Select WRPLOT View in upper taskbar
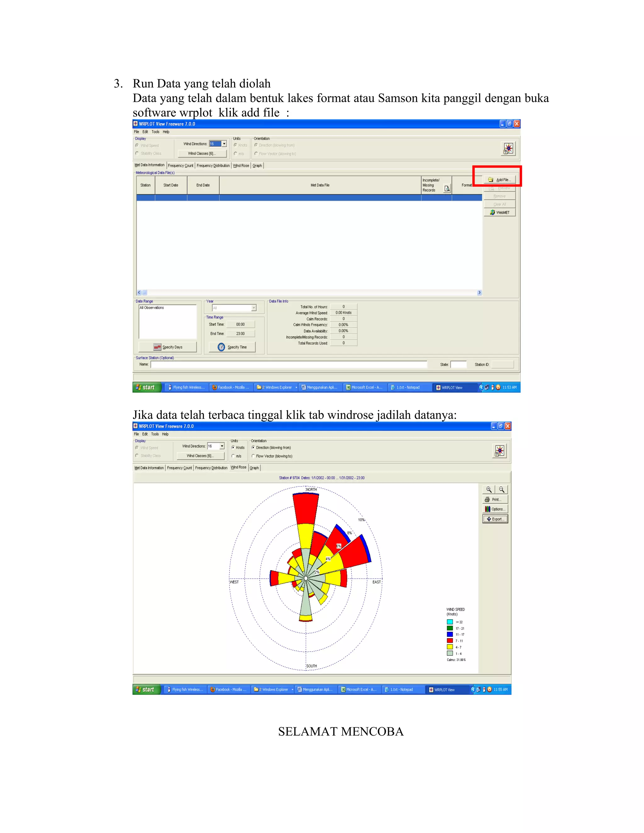The width and height of the screenshot is (644, 833). coord(455,388)
